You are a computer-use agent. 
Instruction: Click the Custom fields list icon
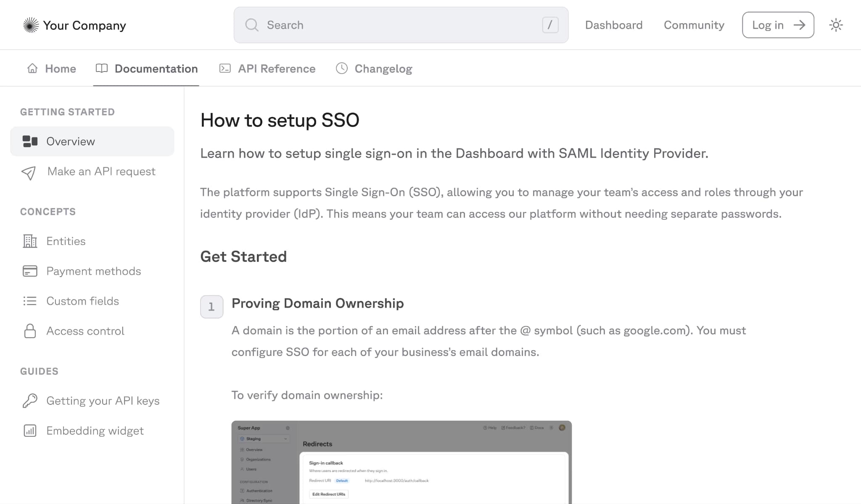(30, 301)
